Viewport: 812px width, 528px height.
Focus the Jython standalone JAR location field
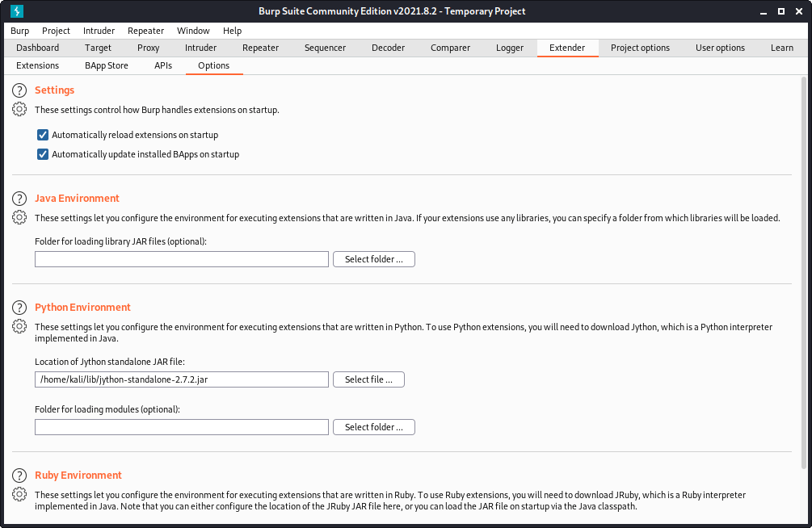pos(181,379)
